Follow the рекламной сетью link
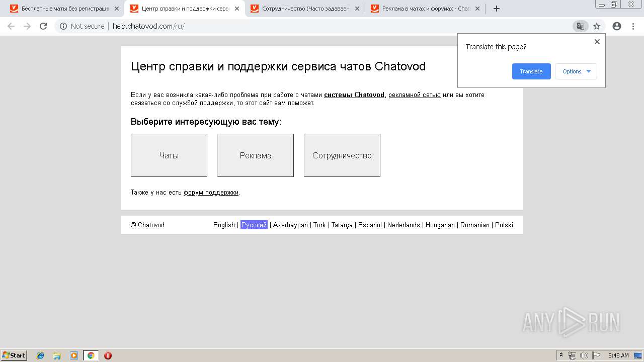Screen dimensions: 644x362 [415, 95]
